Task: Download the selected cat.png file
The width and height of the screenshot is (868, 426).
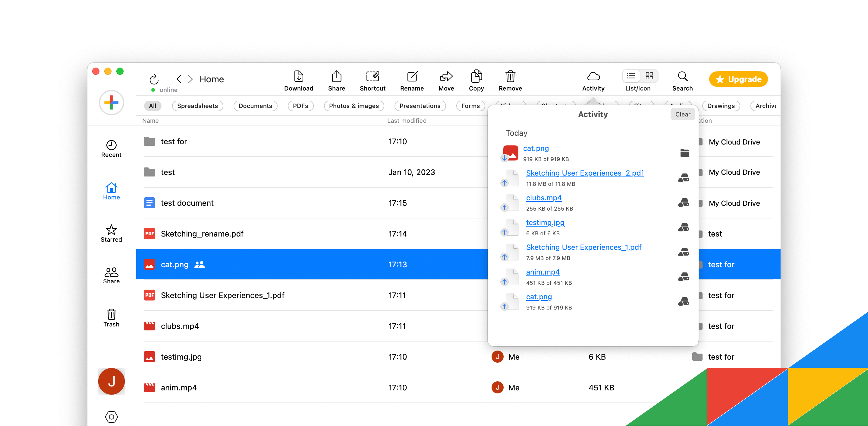Action: [299, 80]
